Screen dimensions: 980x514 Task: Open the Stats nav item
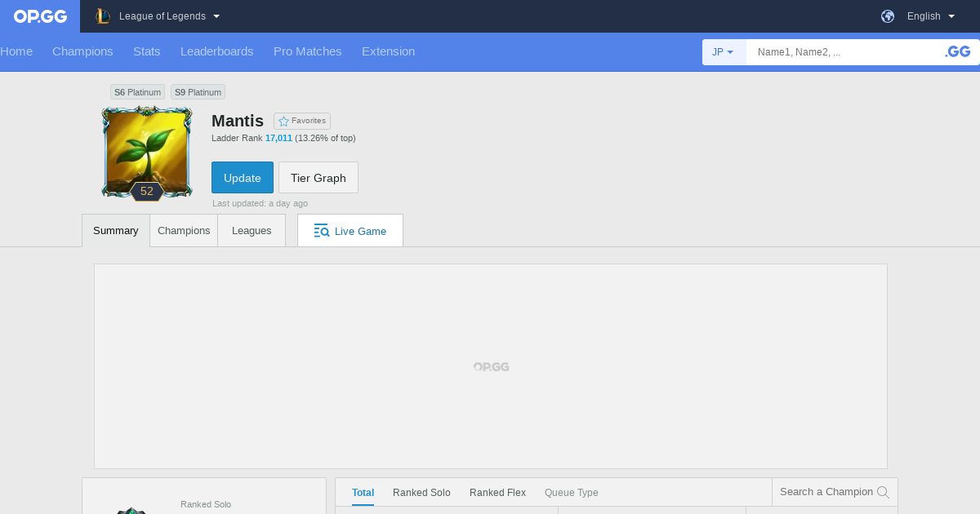click(x=147, y=51)
